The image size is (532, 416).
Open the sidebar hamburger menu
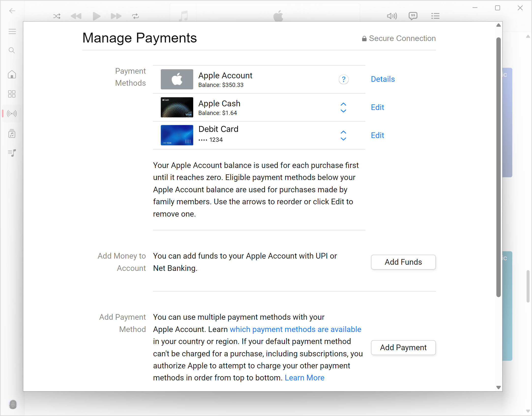tap(12, 31)
